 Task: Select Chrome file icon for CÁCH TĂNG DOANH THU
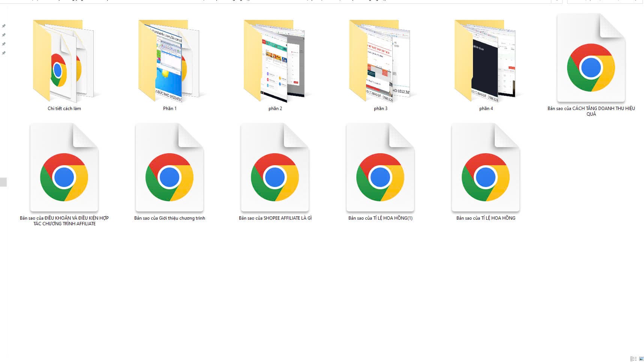[x=591, y=58]
